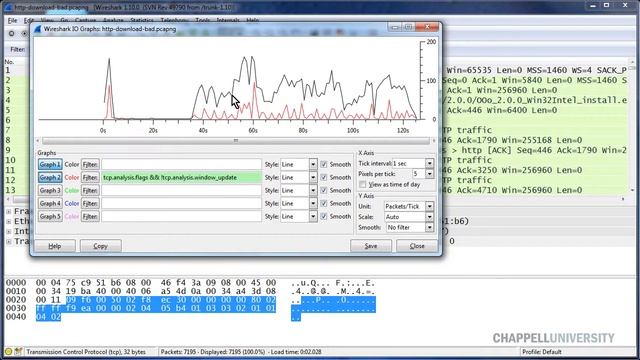This screenshot has width=640, height=360.
Task: Enable View as time of day
Action: pyautogui.click(x=363, y=184)
